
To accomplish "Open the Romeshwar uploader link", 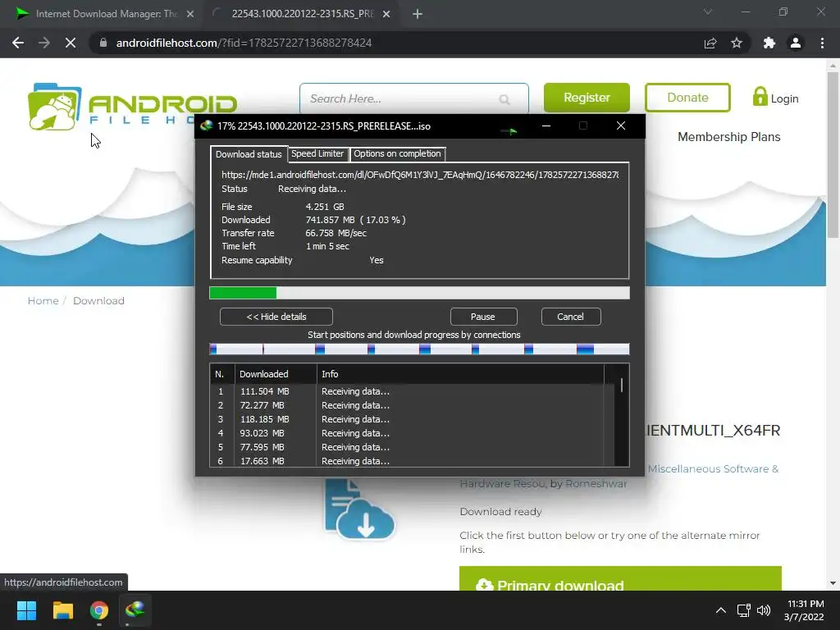I will pyautogui.click(x=596, y=484).
